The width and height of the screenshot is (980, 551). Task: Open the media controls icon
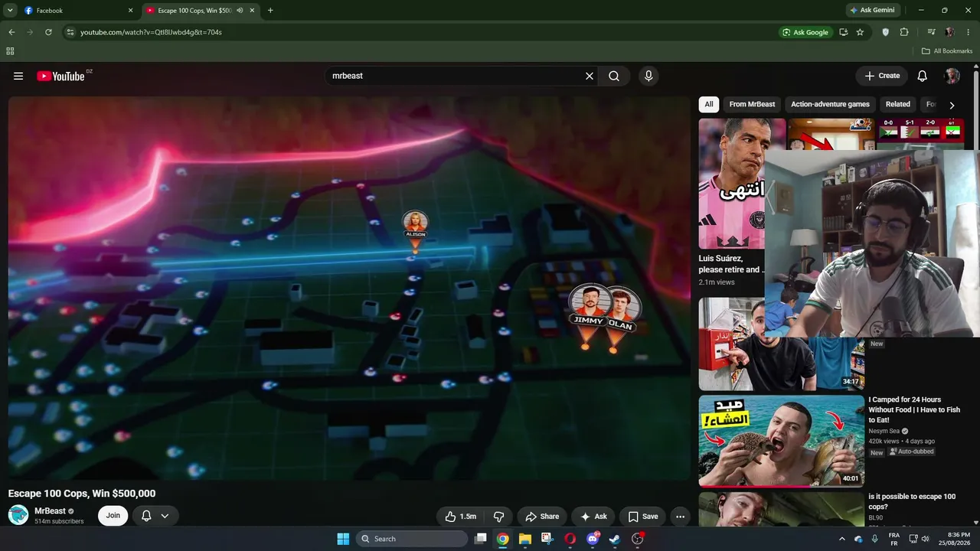click(932, 32)
